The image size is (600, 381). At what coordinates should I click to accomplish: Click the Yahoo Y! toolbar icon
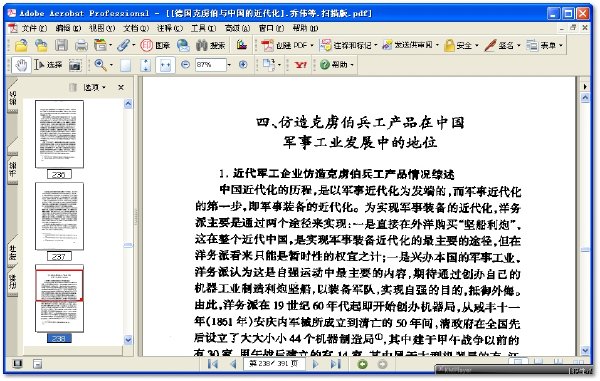click(301, 65)
